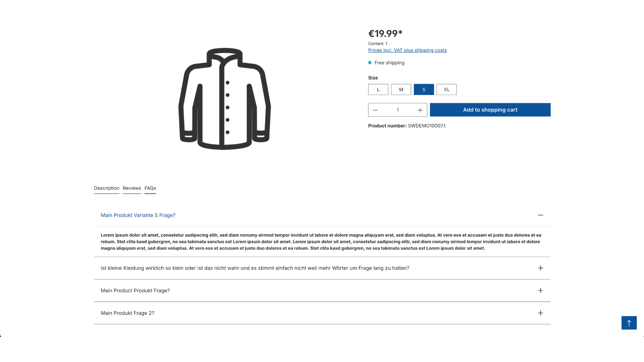Expand the 'Ist kleine Kleidung' question plus icon

point(540,268)
